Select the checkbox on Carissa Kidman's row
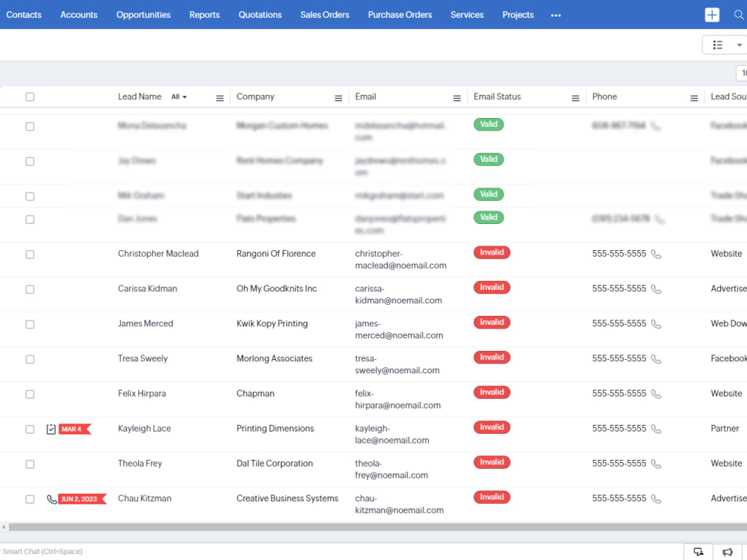The height and width of the screenshot is (560, 747). [x=30, y=289]
